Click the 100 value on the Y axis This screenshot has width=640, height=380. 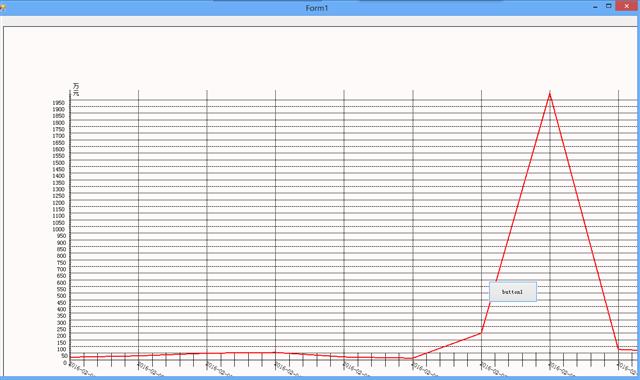pos(61,349)
